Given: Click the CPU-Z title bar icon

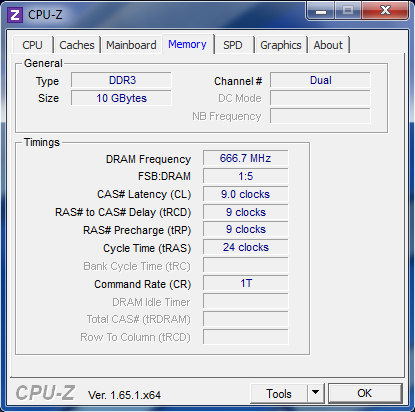Looking at the screenshot, I should [x=15, y=15].
